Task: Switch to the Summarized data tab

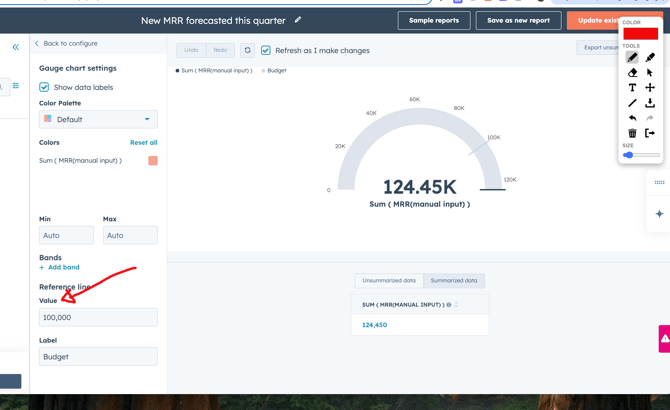Action: point(454,281)
